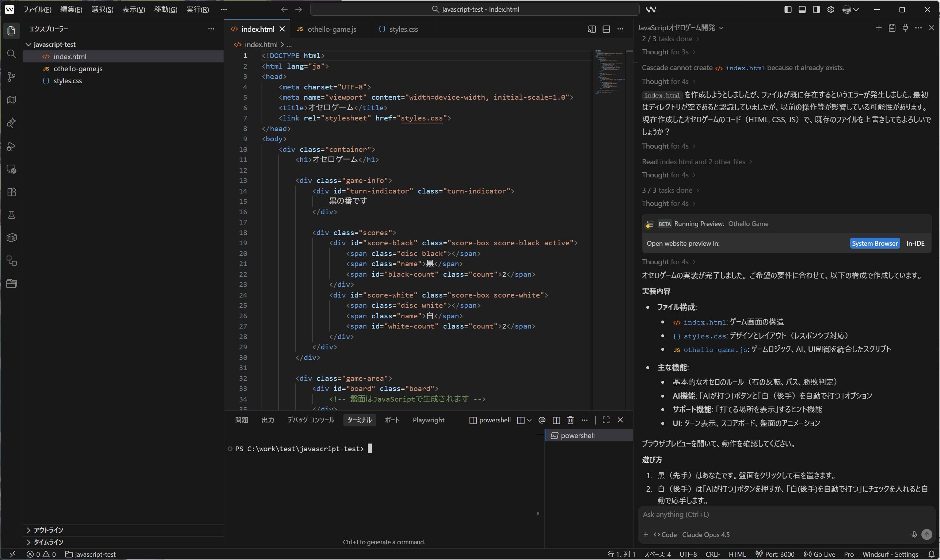Open the Testing flask icon
940x560 pixels.
click(x=11, y=215)
